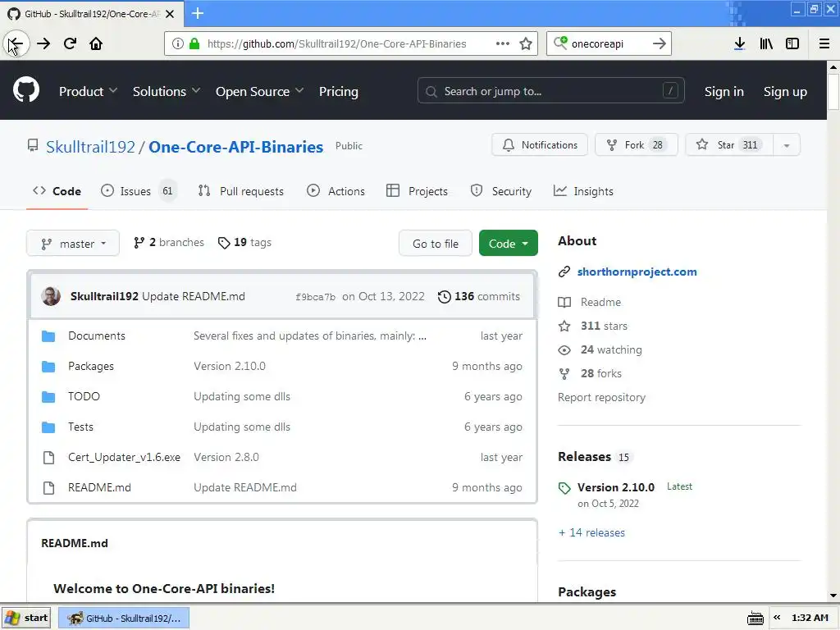Star the repository with Star button
Screen dimensions: 840x630
(x=729, y=144)
